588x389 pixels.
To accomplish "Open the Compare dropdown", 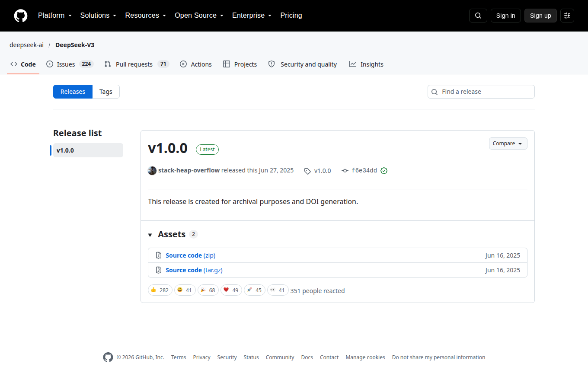I will (x=508, y=143).
